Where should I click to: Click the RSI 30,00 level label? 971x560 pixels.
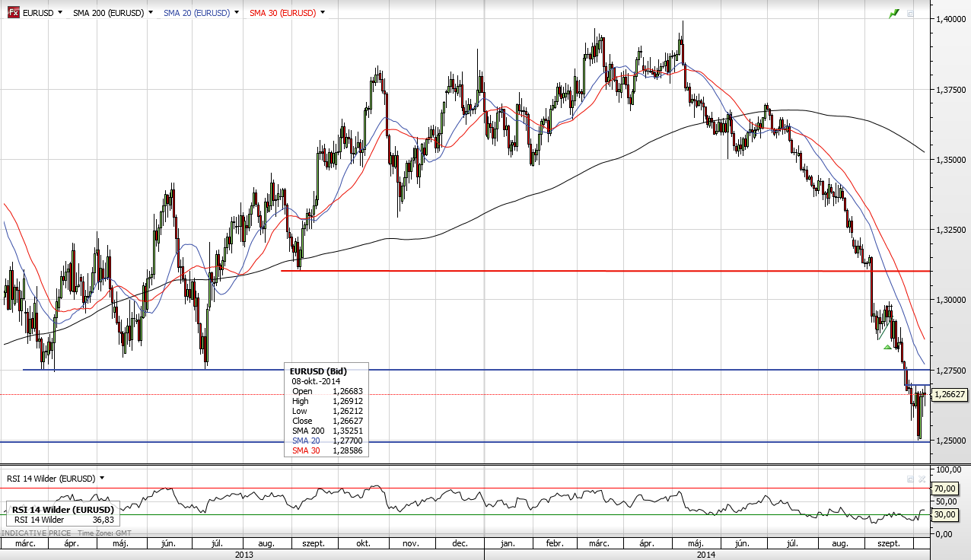944,514
